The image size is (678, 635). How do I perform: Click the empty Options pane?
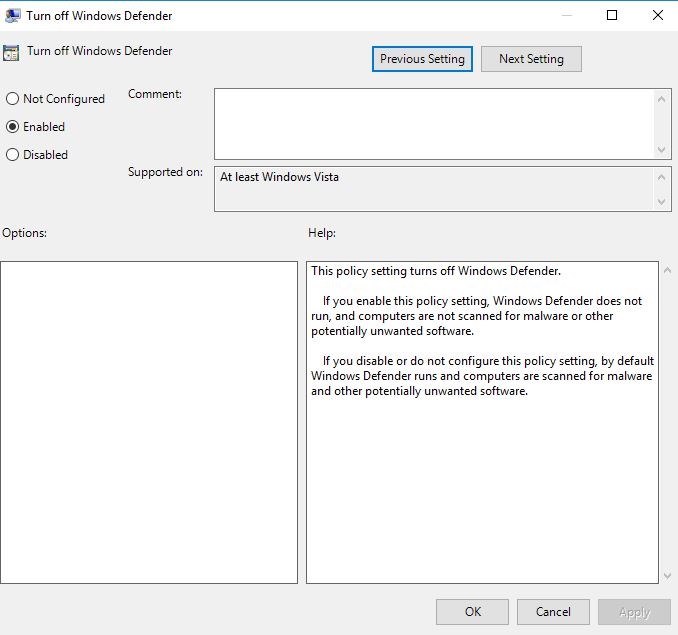coord(149,422)
